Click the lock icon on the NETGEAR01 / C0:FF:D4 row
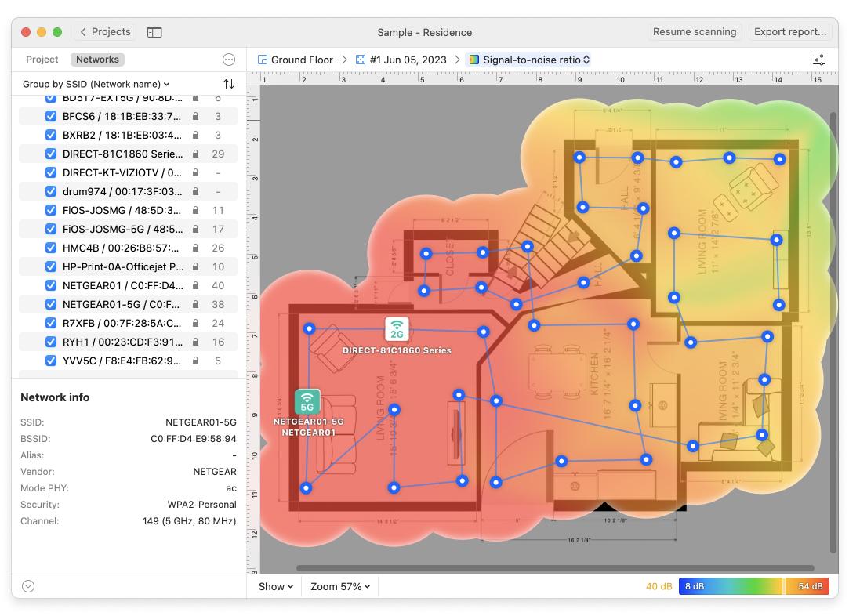Screen dimensions: 849x616 [x=195, y=285]
